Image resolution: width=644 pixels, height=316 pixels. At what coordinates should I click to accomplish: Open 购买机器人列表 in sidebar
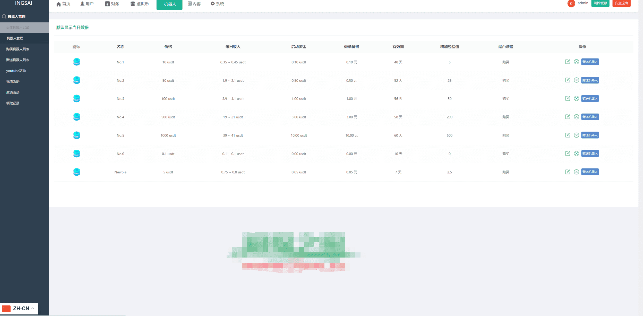tap(18, 49)
